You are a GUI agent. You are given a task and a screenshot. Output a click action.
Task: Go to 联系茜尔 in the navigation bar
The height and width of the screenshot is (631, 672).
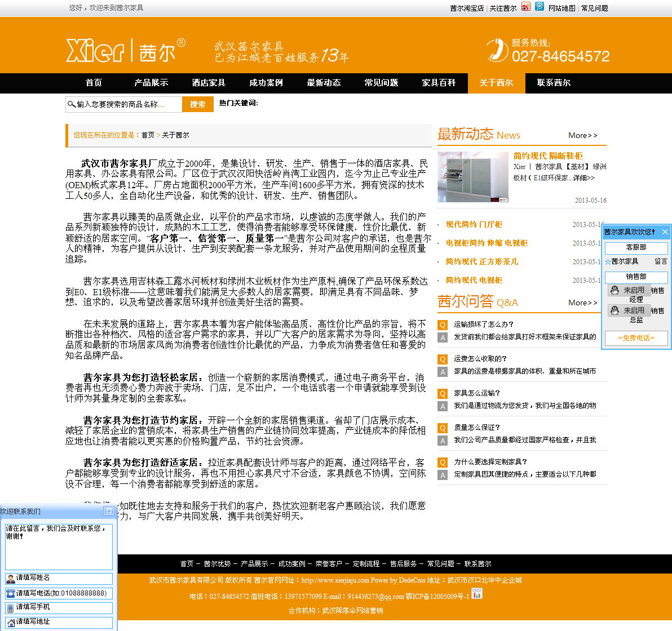pyautogui.click(x=554, y=83)
